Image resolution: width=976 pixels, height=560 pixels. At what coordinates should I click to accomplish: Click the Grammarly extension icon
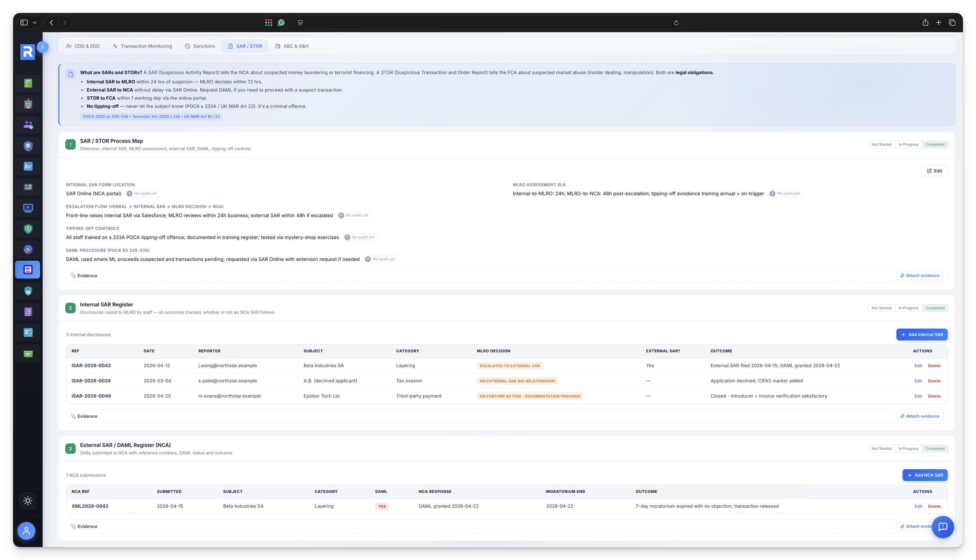281,23
